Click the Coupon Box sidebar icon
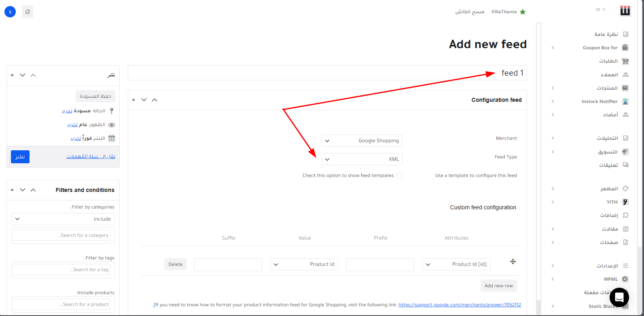 coord(625,48)
